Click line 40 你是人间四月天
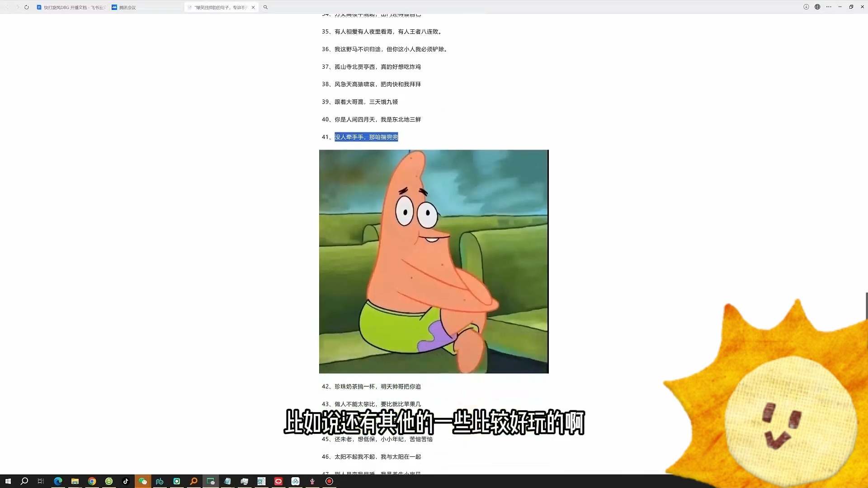 point(371,120)
